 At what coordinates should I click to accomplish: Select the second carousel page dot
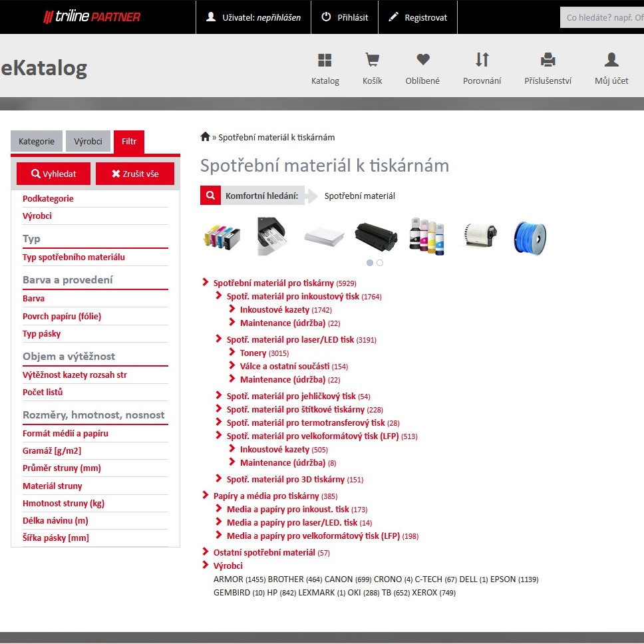point(380,263)
